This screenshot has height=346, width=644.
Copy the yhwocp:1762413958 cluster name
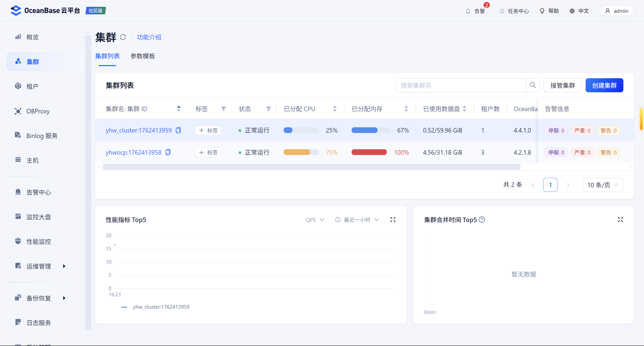tap(168, 152)
